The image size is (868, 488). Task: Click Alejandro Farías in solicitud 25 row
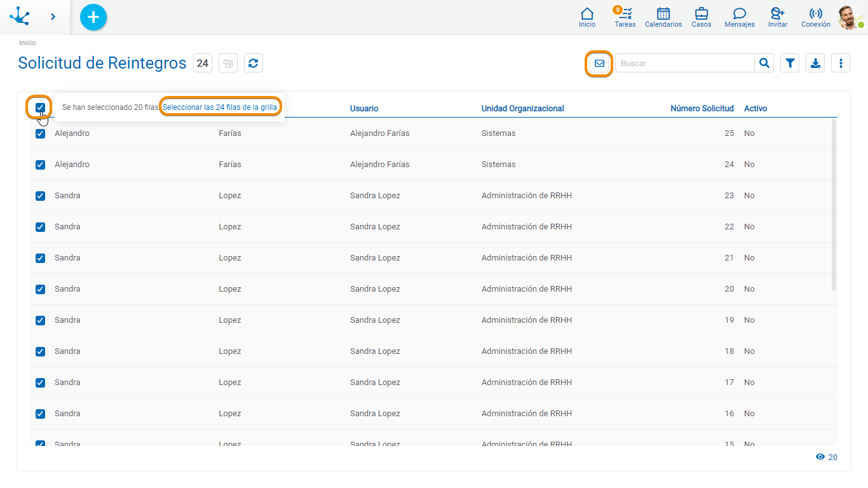click(x=380, y=133)
